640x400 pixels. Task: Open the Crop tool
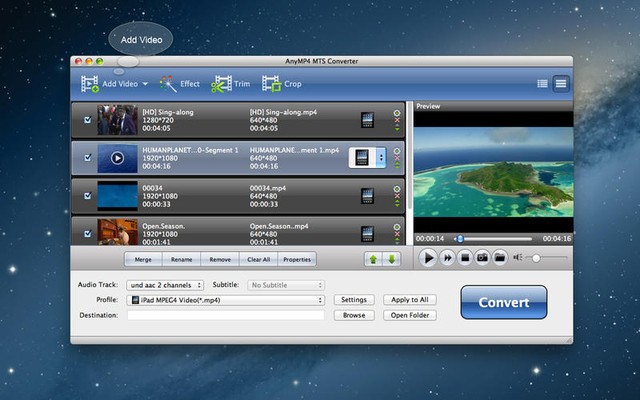click(270, 84)
